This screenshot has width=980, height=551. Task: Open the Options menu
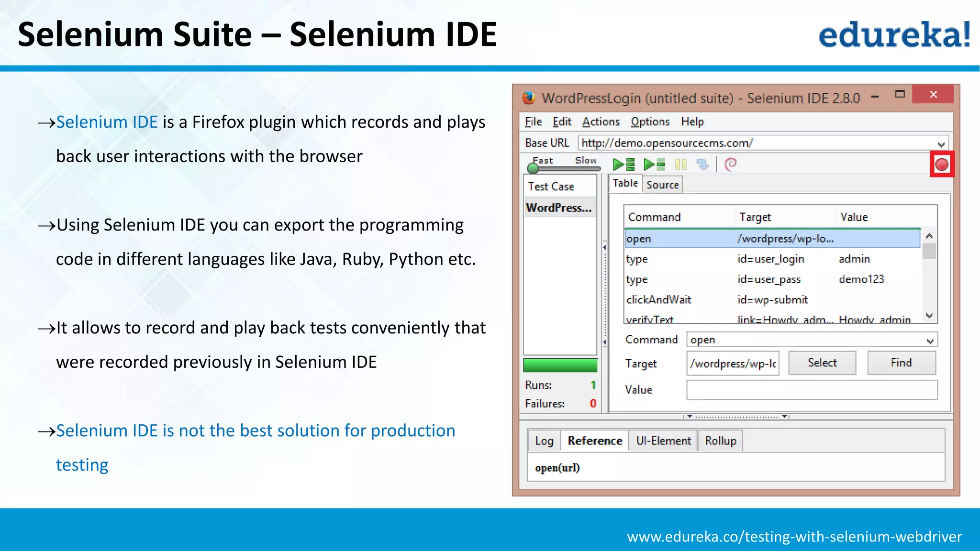click(x=650, y=121)
